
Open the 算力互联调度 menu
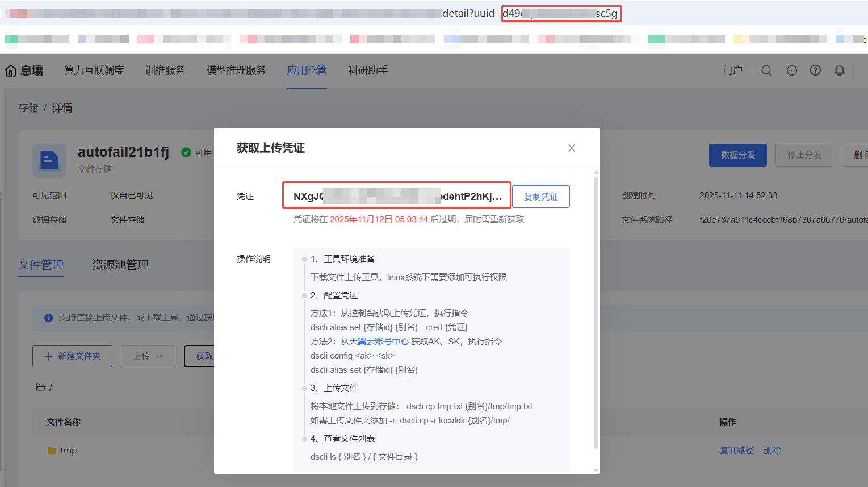pyautogui.click(x=94, y=70)
